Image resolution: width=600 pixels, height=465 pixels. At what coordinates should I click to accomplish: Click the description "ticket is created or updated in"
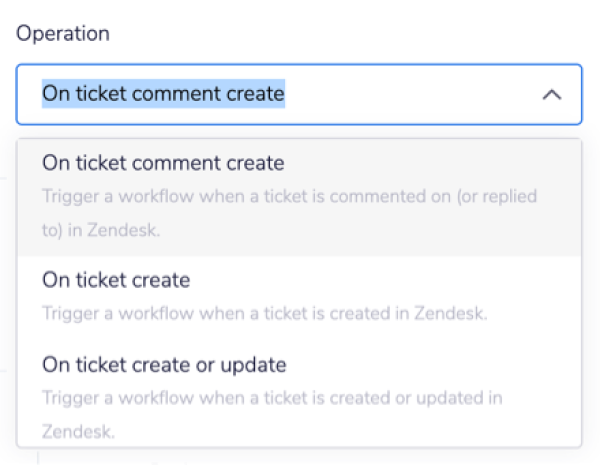(390, 397)
